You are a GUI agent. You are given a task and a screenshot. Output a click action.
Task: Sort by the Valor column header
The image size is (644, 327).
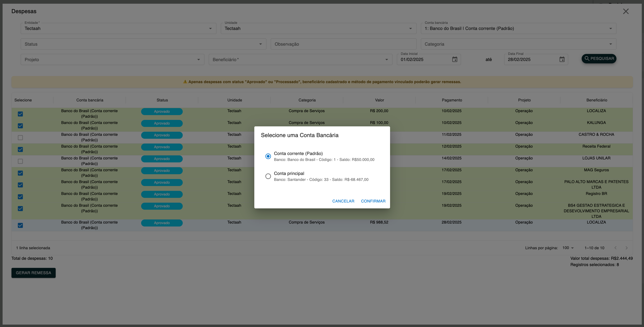pos(379,100)
